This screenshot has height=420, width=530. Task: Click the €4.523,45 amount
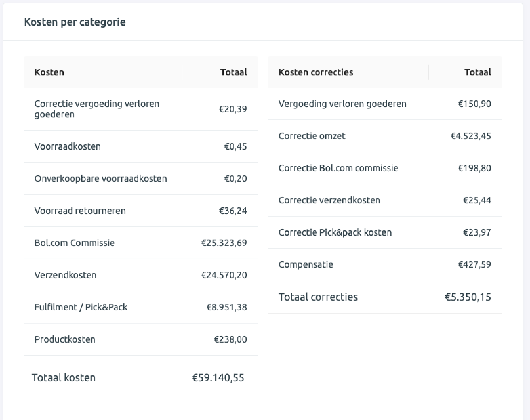(470, 136)
